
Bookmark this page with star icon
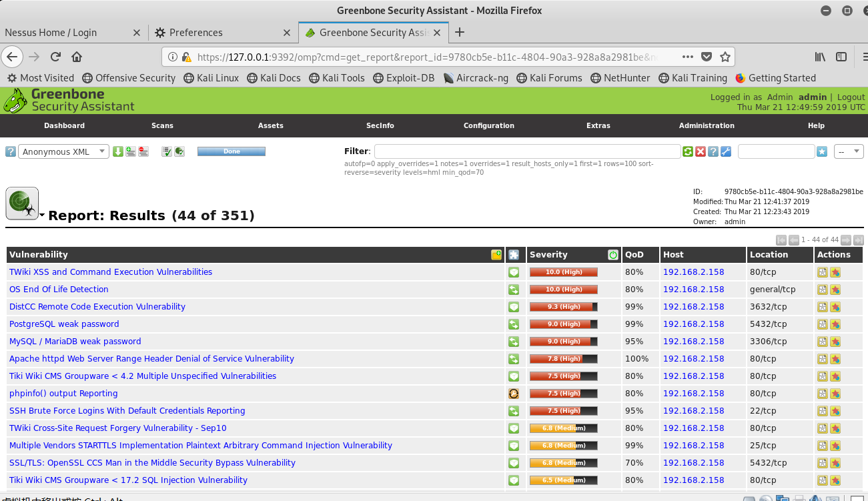[725, 57]
